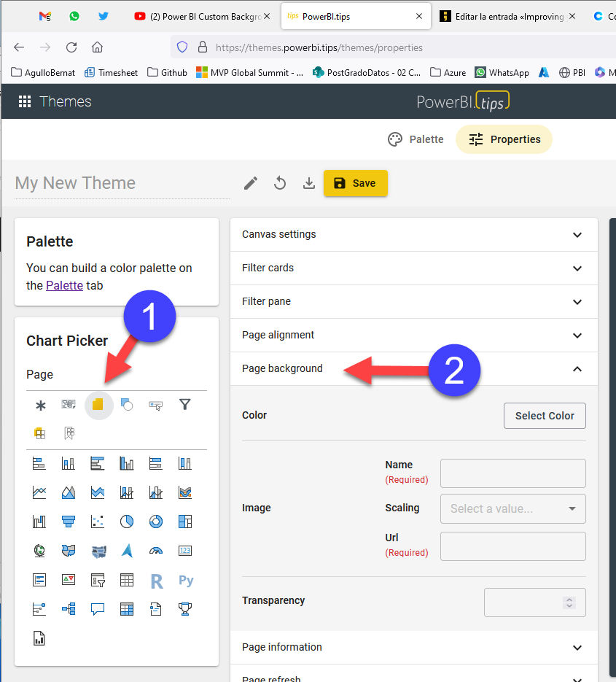Click the browser address bar URL
This screenshot has height=682, width=616.
click(x=319, y=47)
